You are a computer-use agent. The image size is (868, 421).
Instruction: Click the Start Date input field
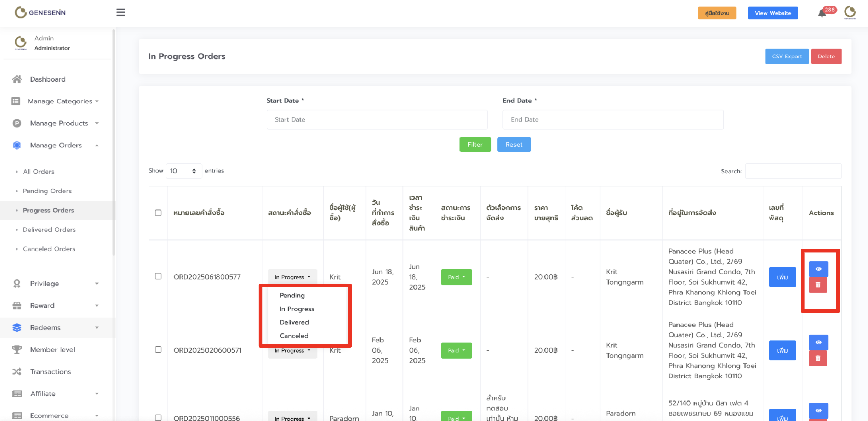pyautogui.click(x=377, y=119)
